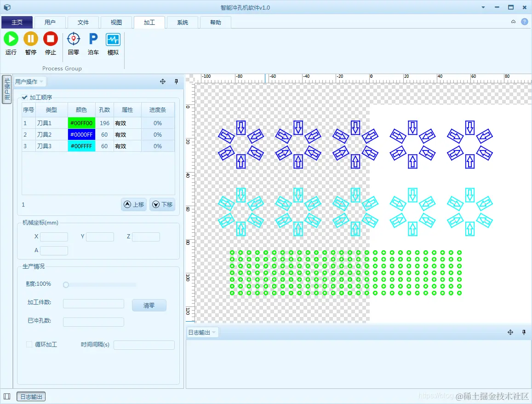
Task: Toggle the 加工顺序 checkbox
Action: coord(25,98)
